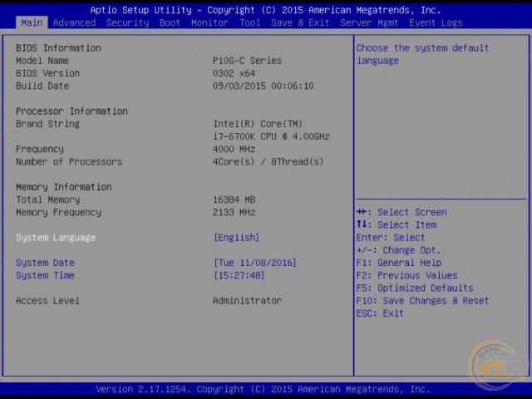Click the 2133 MHz memory frequency value
Image resolution: width=532 pixels, height=399 pixels.
click(234, 212)
